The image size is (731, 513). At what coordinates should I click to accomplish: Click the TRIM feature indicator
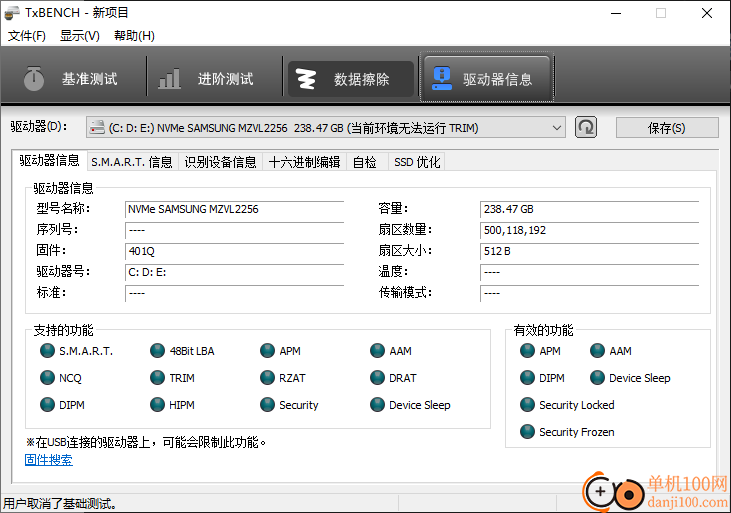(157, 378)
